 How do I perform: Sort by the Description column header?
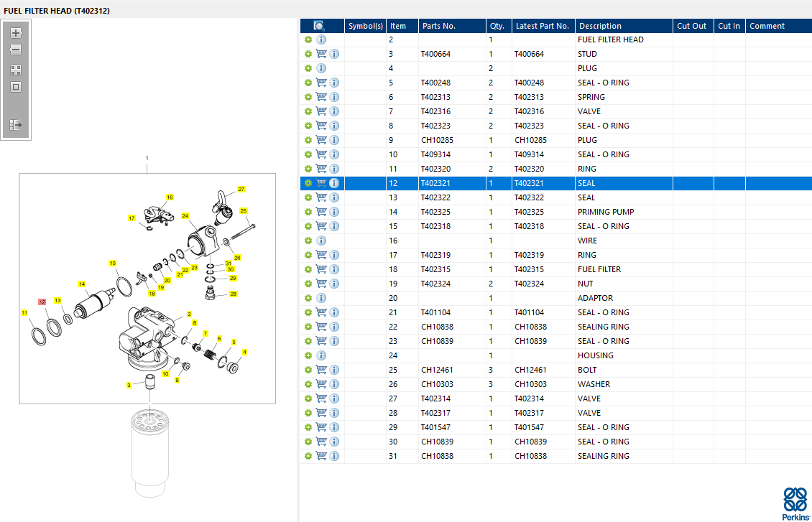624,26
